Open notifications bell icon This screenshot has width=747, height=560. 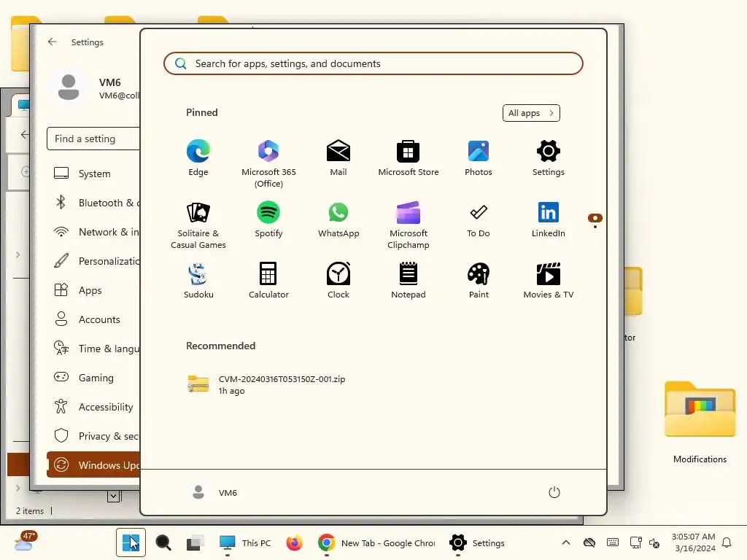[x=727, y=542]
